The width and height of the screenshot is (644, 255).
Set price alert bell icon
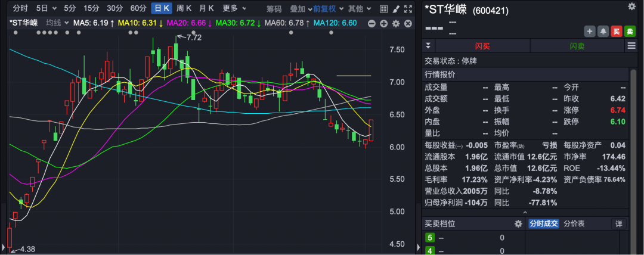[603, 32]
